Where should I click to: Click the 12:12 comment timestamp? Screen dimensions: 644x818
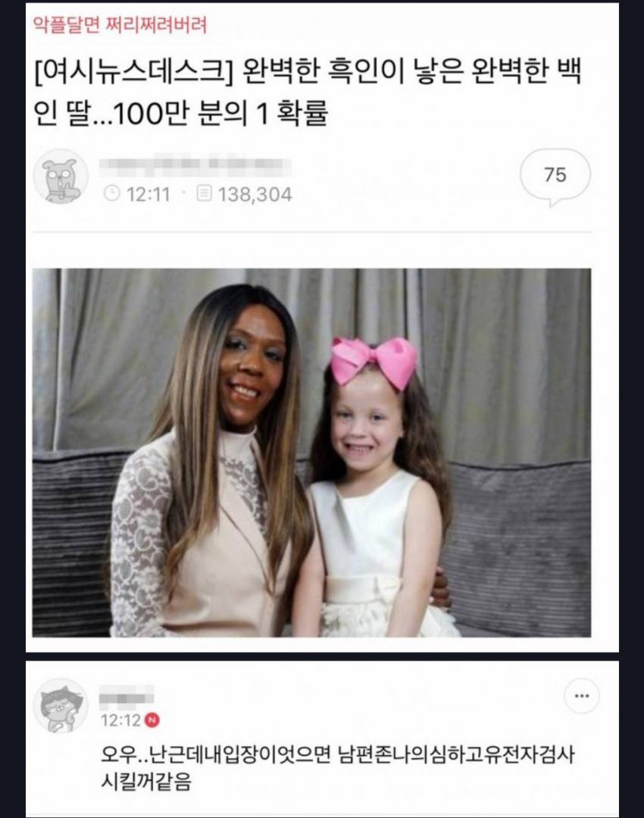coord(121,720)
